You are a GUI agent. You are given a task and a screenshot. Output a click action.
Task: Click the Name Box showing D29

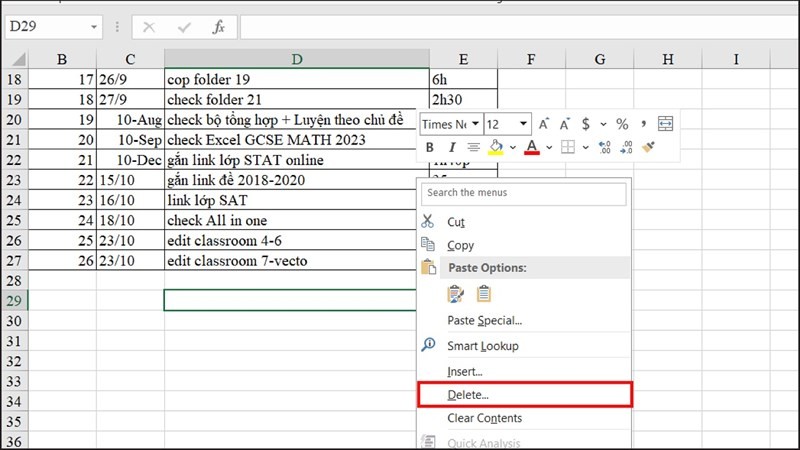[x=47, y=27]
